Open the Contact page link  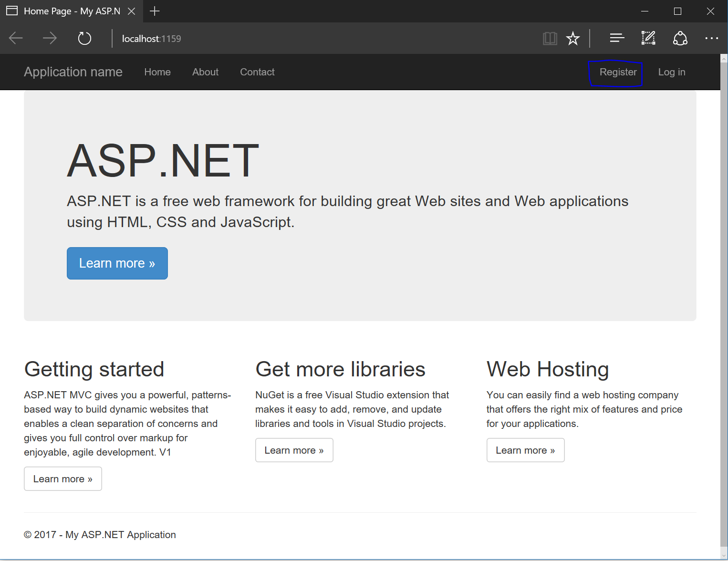[x=257, y=72]
